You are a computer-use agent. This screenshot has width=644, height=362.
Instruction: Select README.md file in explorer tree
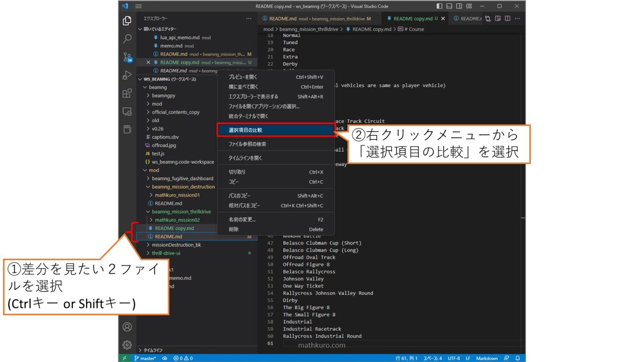169,237
